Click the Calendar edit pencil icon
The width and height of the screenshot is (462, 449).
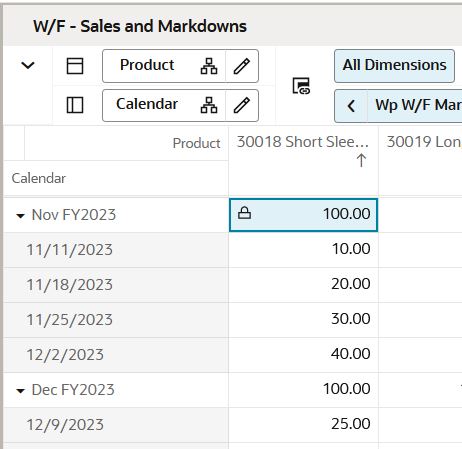242,105
